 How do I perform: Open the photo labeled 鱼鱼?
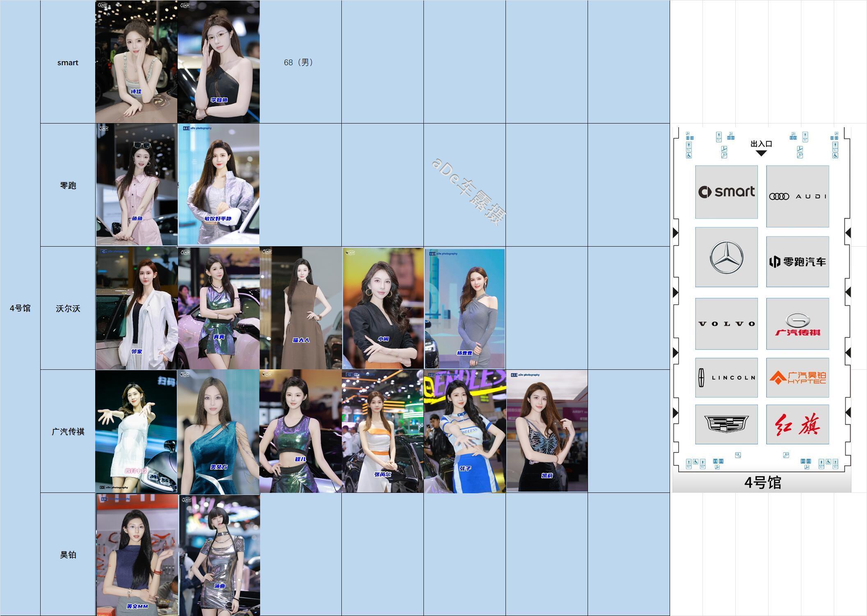click(137, 185)
